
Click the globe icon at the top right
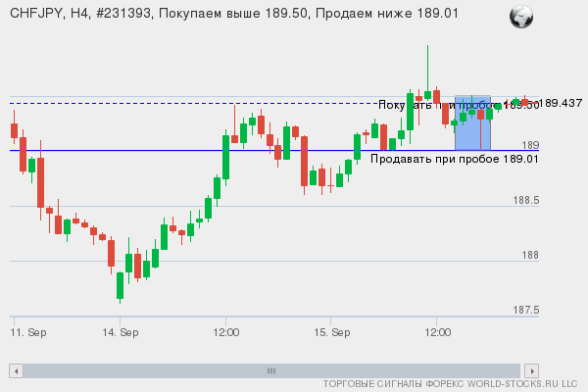[x=521, y=17]
